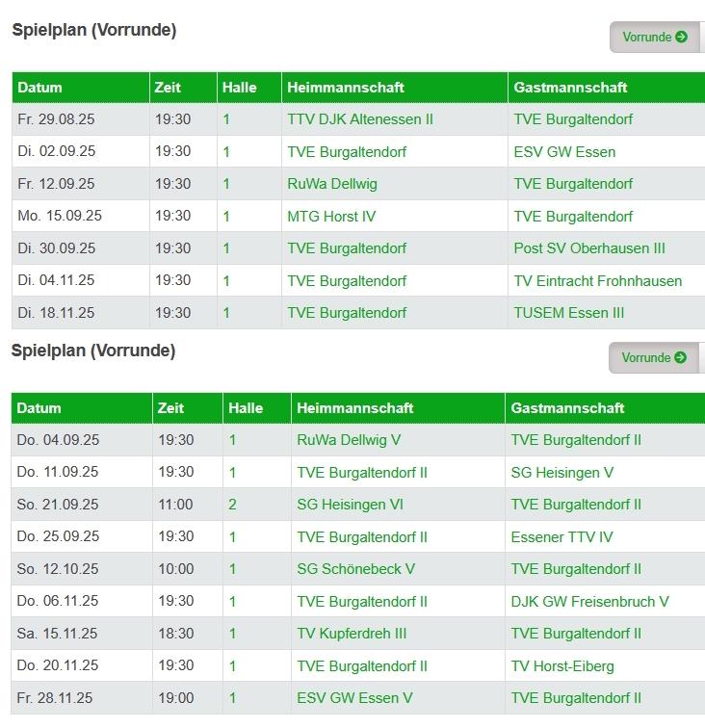The height and width of the screenshot is (728, 705).
Task: Click the arrow icon on the lower Vorrunde button
Action: tap(681, 358)
